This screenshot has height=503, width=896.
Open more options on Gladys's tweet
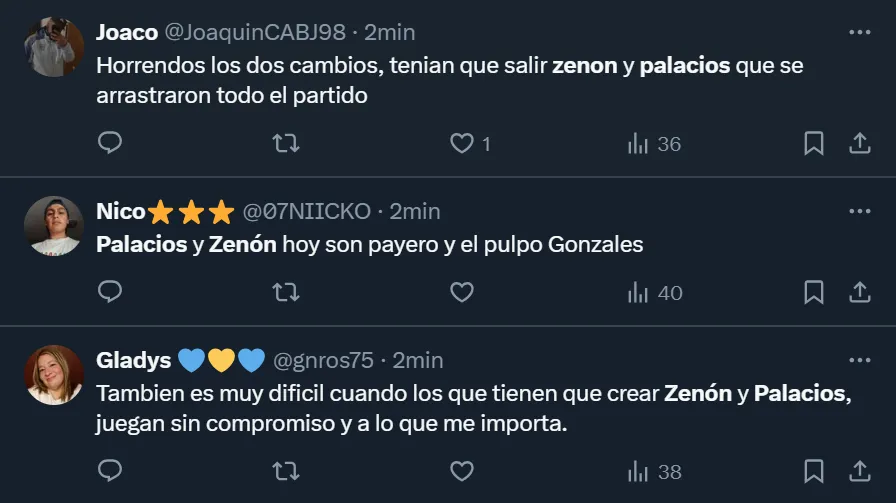point(859,360)
